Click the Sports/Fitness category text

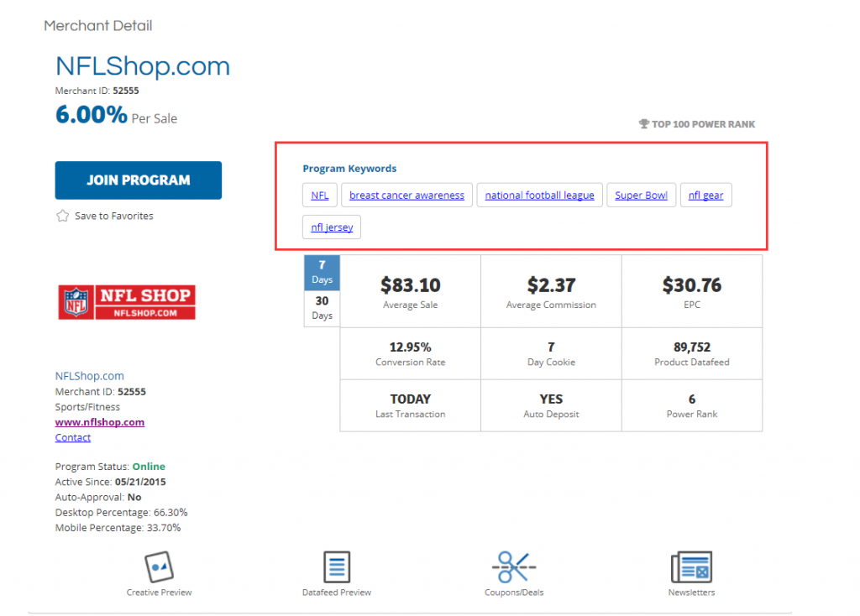[87, 407]
